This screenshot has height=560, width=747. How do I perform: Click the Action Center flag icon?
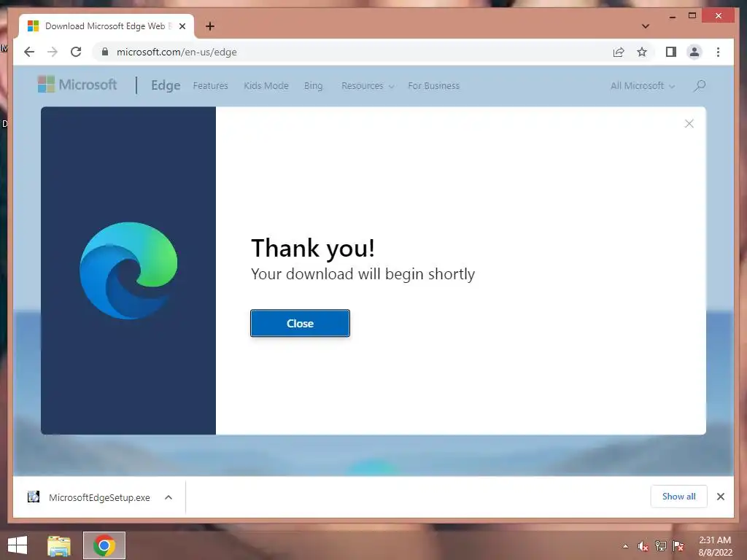click(678, 546)
